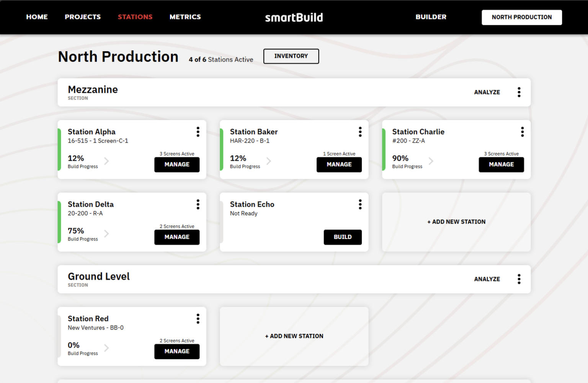The width and height of the screenshot is (588, 383).
Task: Expand Station Red's build progress arrow
Action: click(107, 348)
